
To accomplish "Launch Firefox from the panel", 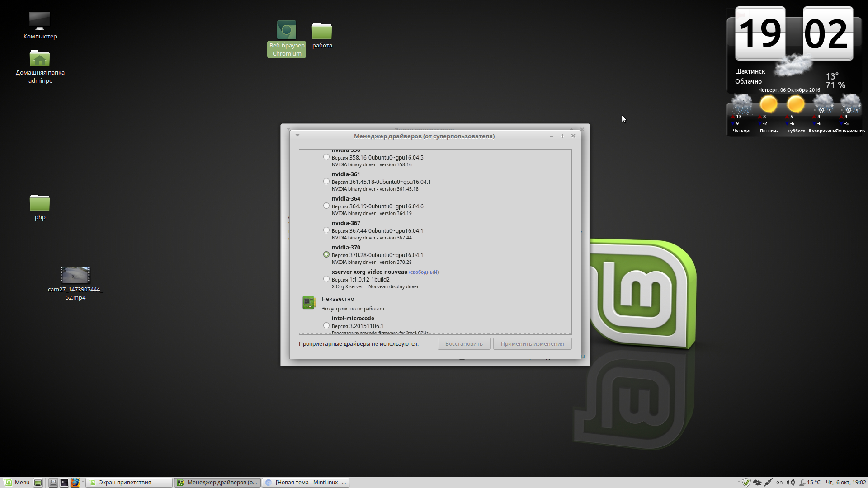I will pyautogui.click(x=75, y=483).
